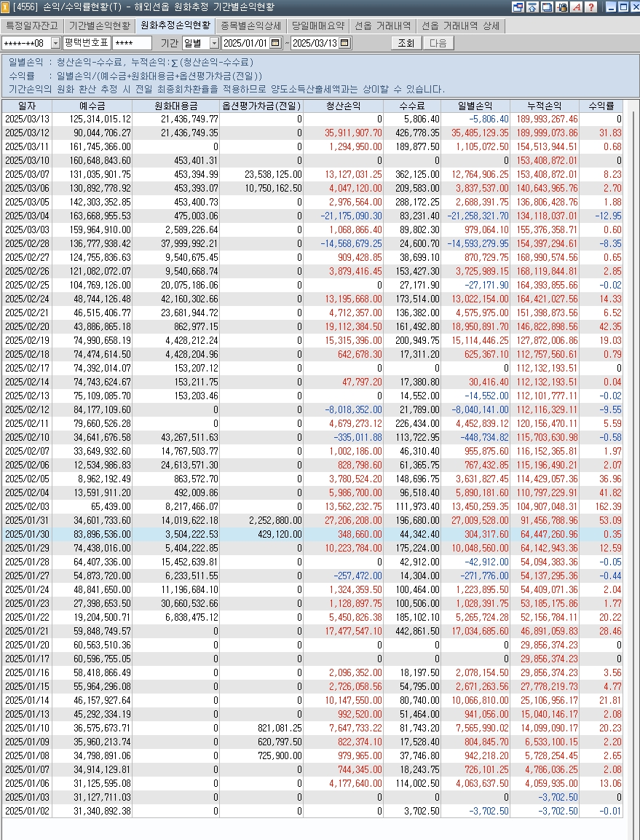Click the end date field 2025/03/13

point(315,43)
